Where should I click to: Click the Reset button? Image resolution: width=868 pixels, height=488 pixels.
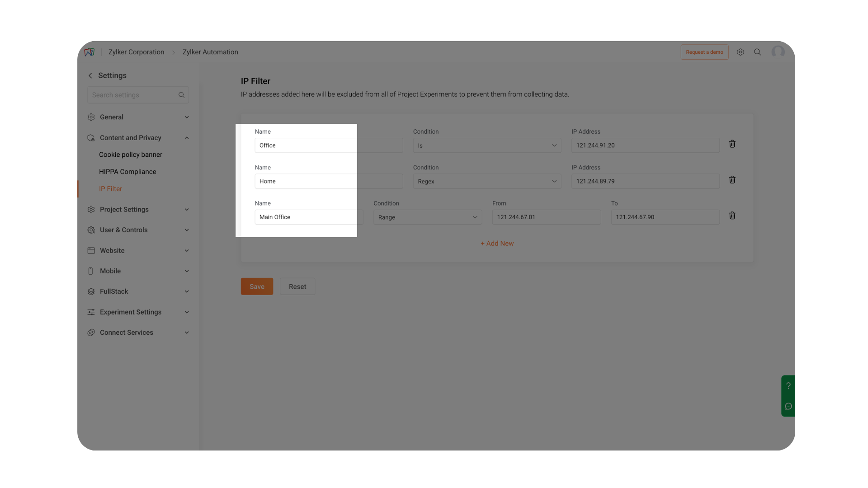[297, 286]
